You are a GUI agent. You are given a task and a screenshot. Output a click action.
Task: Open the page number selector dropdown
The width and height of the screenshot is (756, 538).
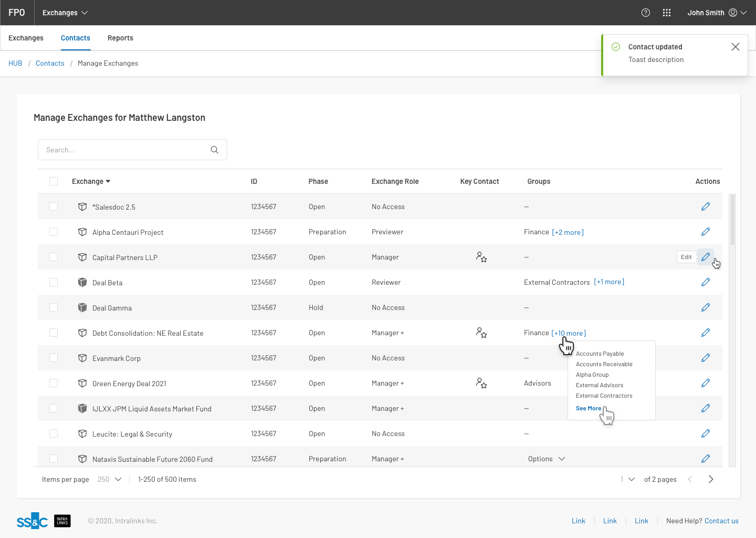tap(628, 479)
